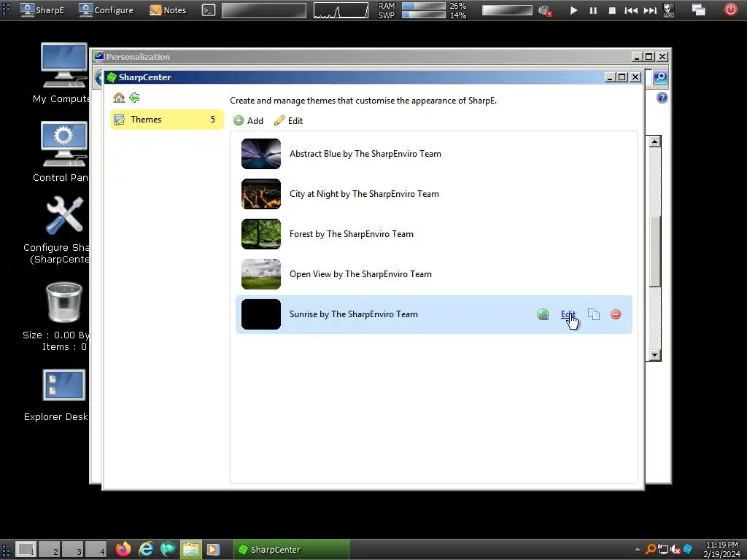Click the SharpCenter taskbar button
This screenshot has width=747, height=560.
(x=292, y=550)
